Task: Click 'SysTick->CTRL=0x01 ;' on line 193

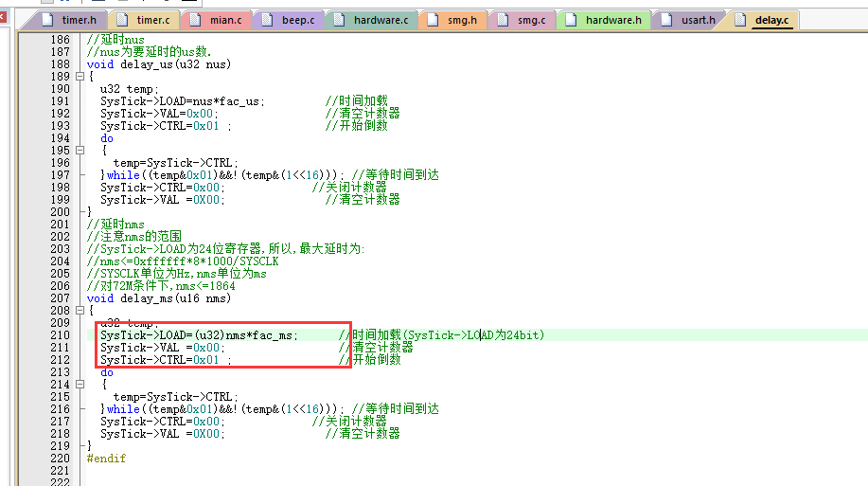Action: (x=166, y=126)
